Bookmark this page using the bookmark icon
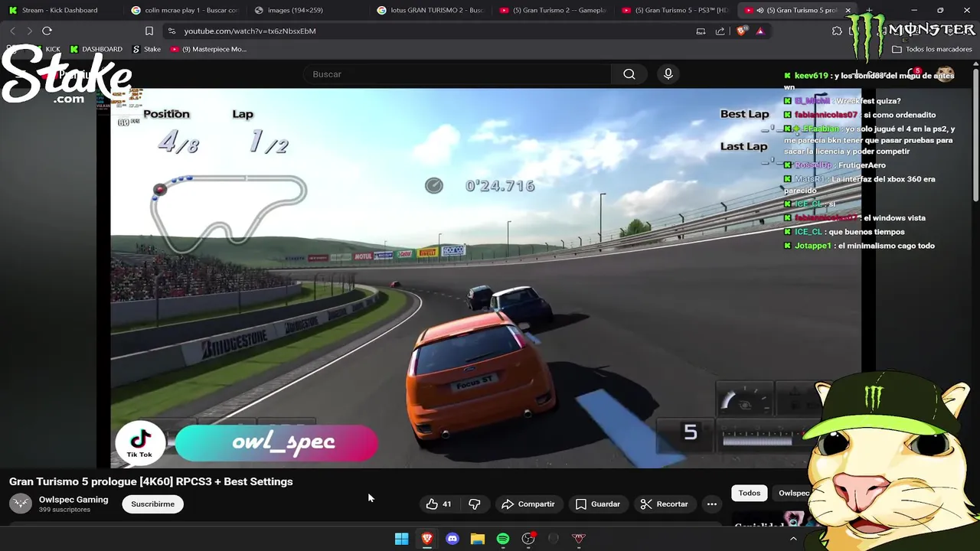The image size is (980, 551). [x=149, y=31]
